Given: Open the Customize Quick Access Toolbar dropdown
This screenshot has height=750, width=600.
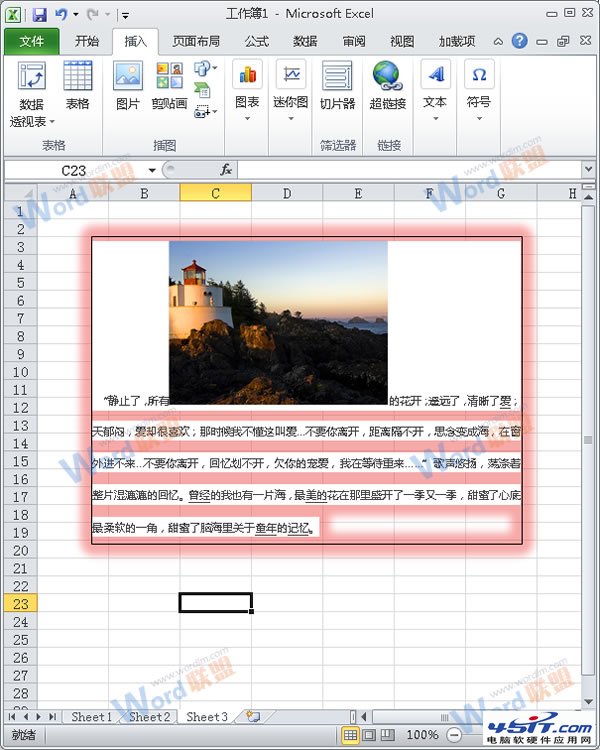Looking at the screenshot, I should 125,16.
